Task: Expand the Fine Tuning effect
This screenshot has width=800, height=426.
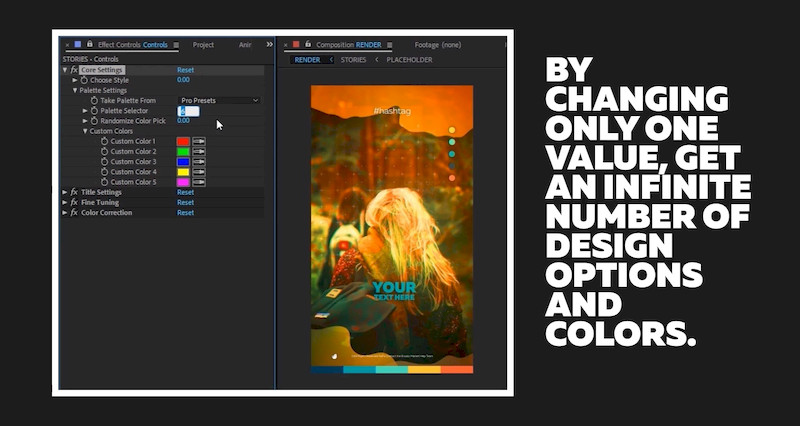Action: (x=65, y=203)
